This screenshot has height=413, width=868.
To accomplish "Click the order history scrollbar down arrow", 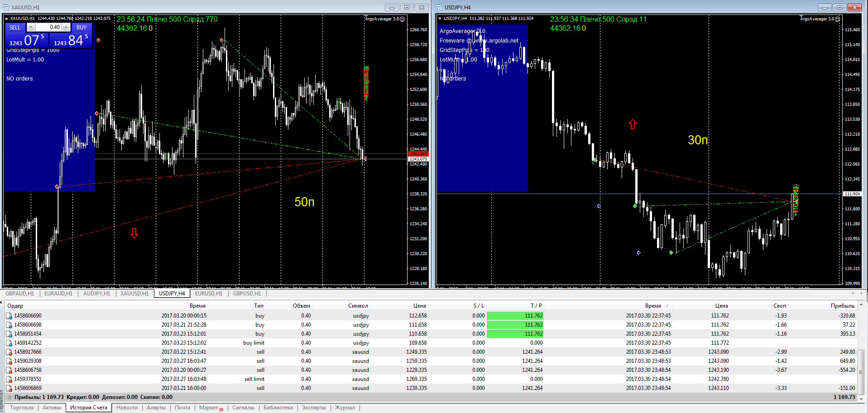I will pyautogui.click(x=861, y=399).
